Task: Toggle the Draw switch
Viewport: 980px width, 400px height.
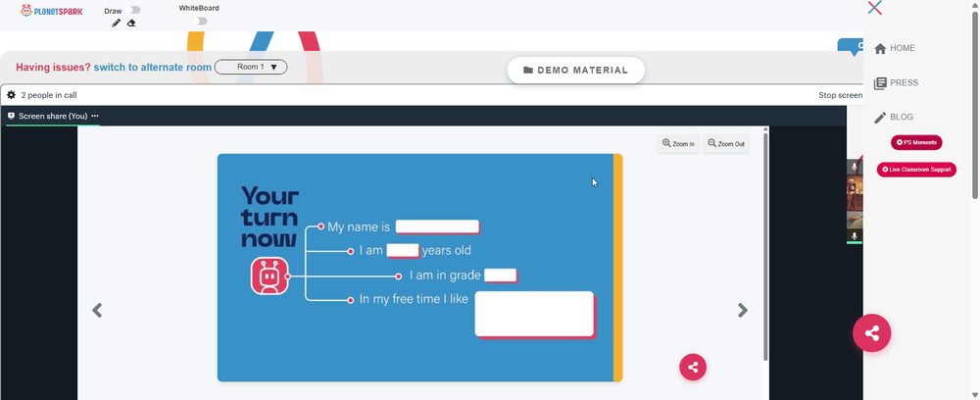Action: tap(132, 10)
